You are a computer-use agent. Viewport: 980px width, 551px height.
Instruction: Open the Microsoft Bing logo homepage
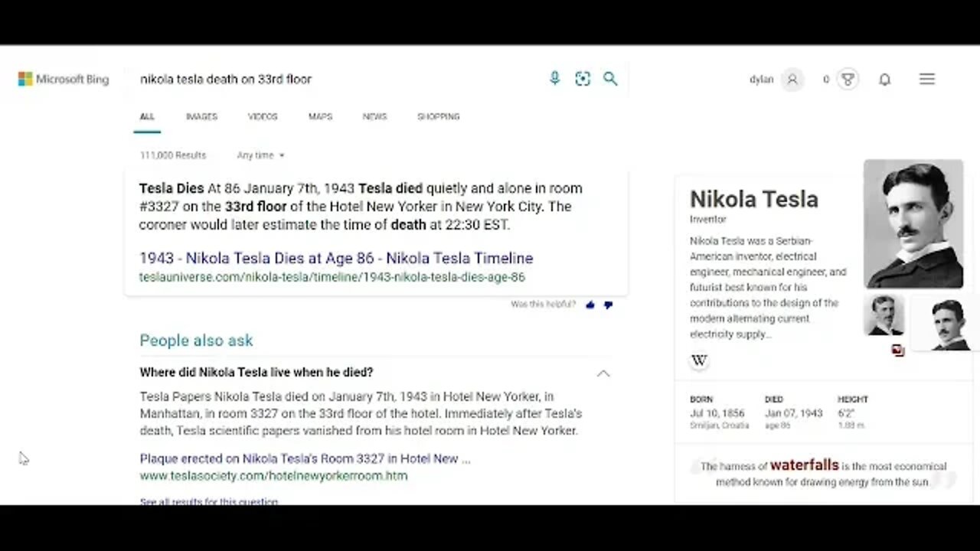coord(64,79)
